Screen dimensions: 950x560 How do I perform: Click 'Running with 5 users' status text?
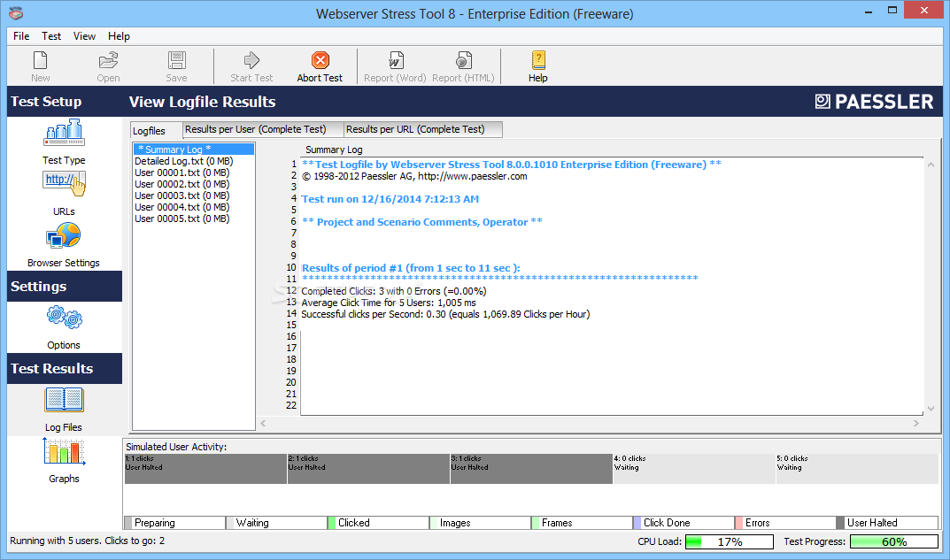click(88, 541)
